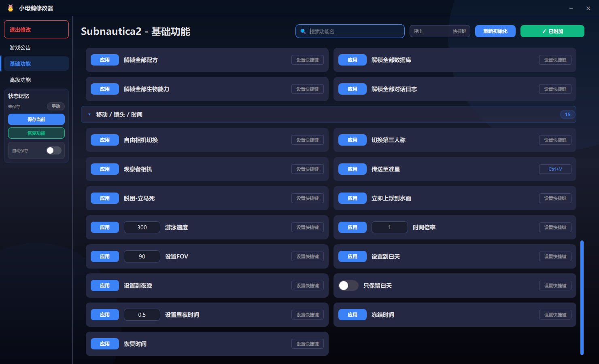Screen dimensions: 599x364
Task: Set a hotkey for 只保留白天
Action: [555, 286]
